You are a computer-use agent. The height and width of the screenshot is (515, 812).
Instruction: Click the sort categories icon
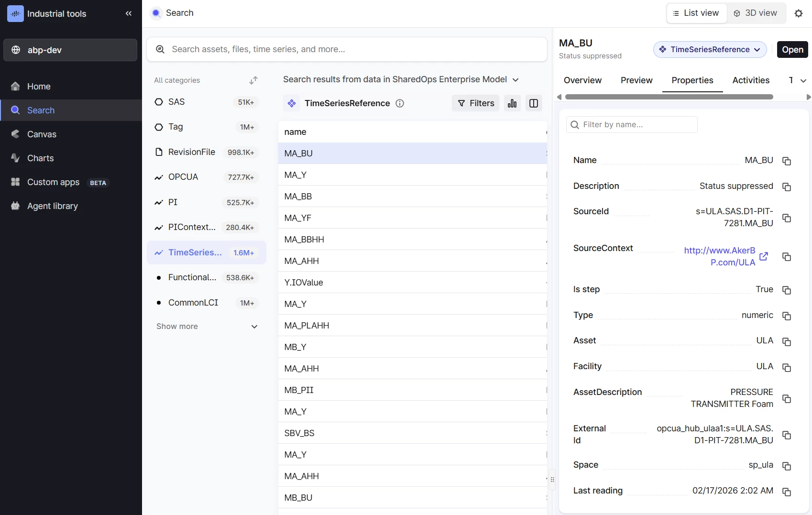click(x=253, y=80)
